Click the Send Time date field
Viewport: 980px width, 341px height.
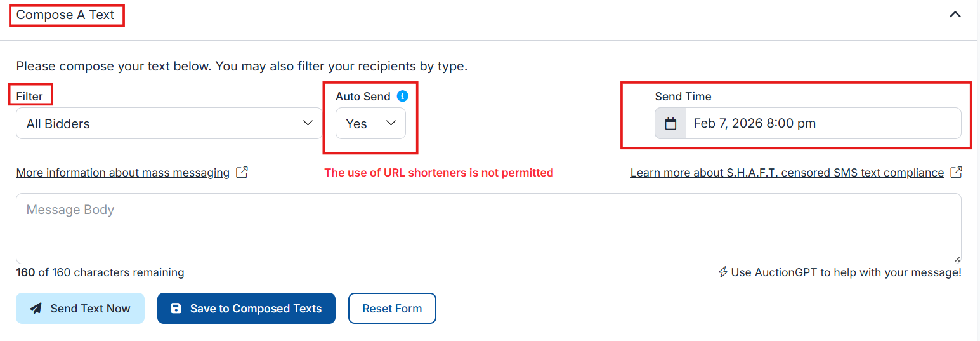click(x=823, y=124)
